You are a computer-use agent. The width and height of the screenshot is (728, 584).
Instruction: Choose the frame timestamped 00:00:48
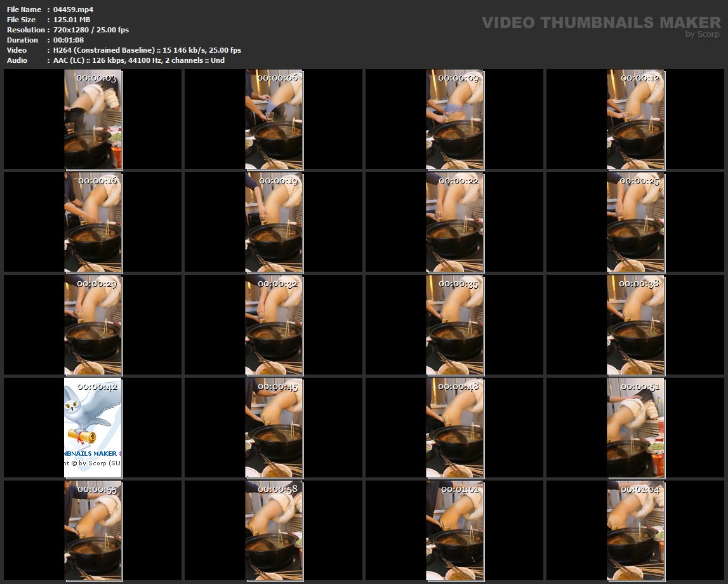point(455,428)
